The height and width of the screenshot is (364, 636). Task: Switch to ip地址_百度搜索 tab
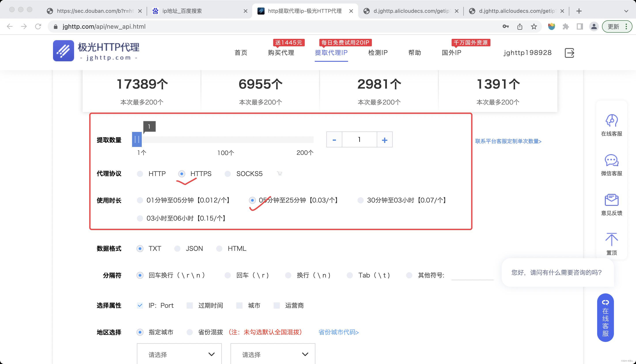200,11
